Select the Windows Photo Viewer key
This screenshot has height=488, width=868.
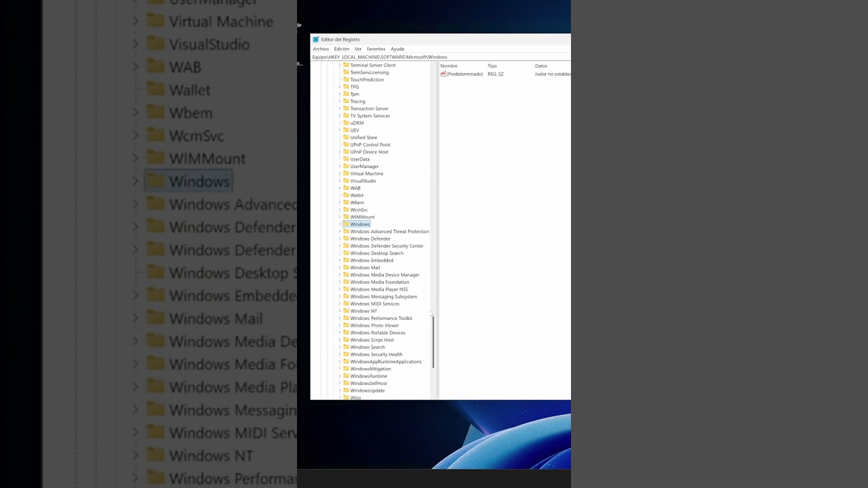(374, 325)
